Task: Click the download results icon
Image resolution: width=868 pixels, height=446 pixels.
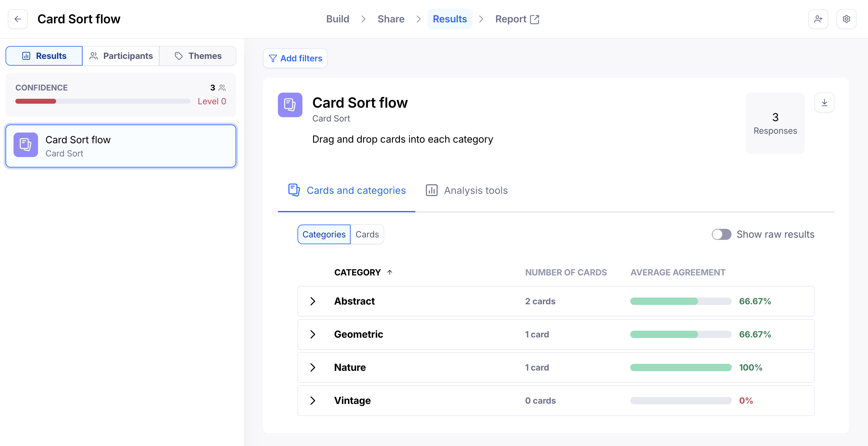Action: 824,102
